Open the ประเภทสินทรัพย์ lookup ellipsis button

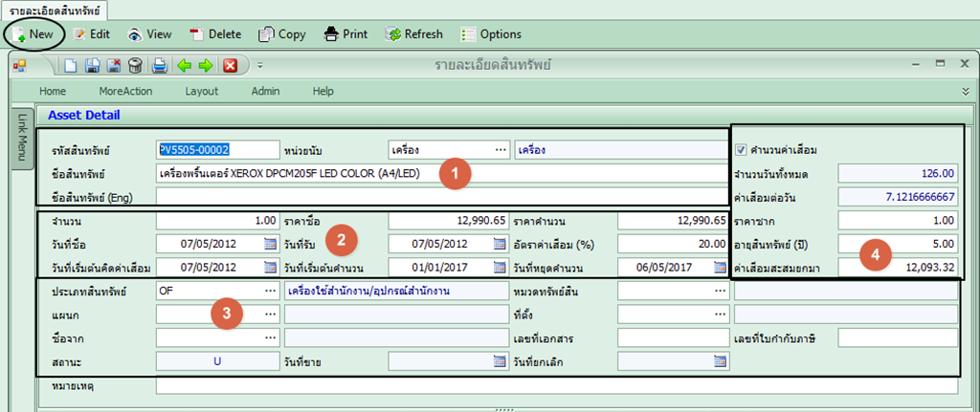tap(271, 290)
